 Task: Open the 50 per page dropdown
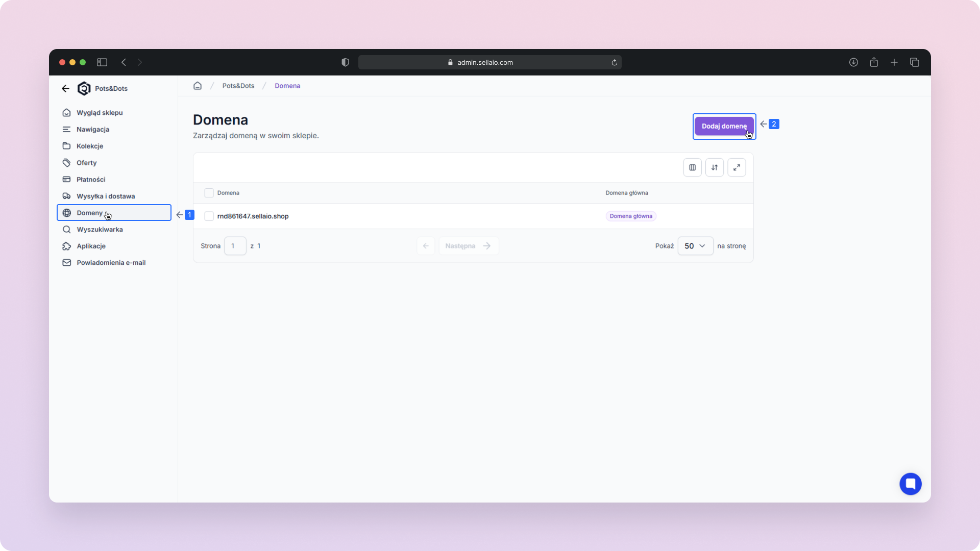click(x=695, y=246)
